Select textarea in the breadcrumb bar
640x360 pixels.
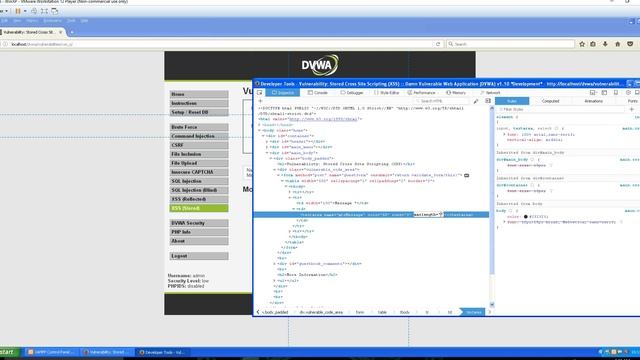473,312
